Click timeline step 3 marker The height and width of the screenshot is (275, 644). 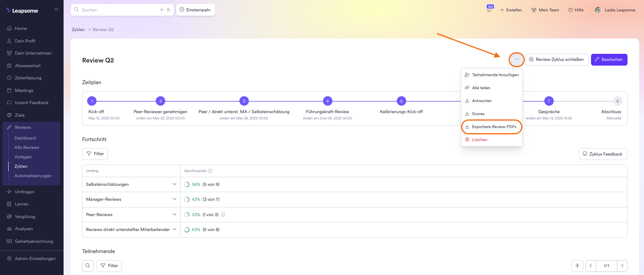[244, 101]
